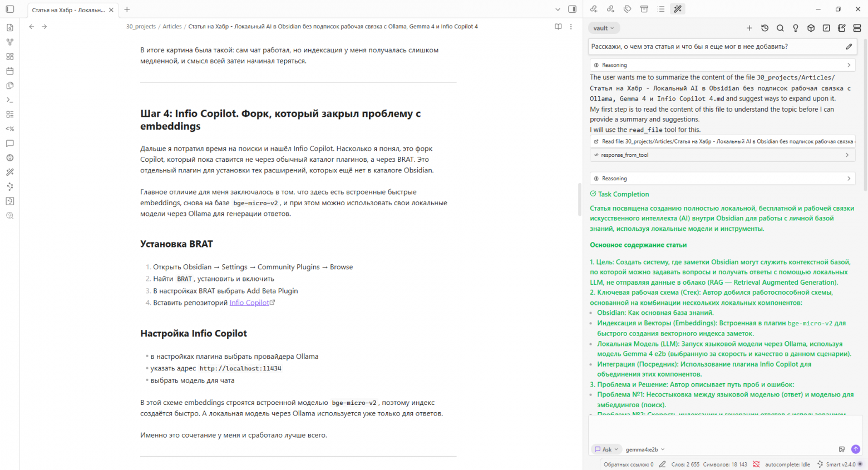Click the 30_projects breadcrumb folder
Screen dimensions: 868x470
pos(141,27)
